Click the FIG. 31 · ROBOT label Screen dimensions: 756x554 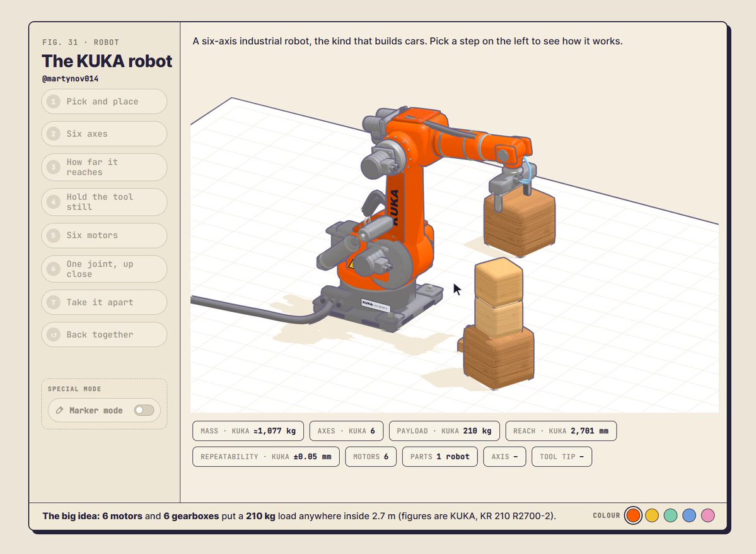point(81,42)
